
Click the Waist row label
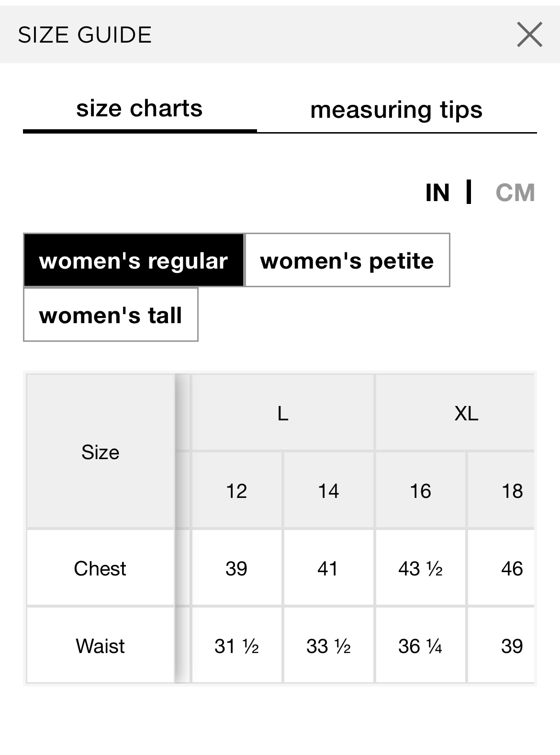point(100,645)
